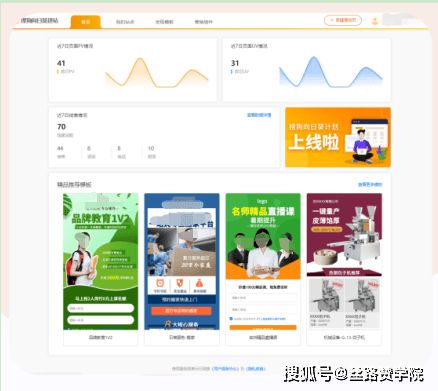
Task: Open the 名师精品直播课 template thumbnail
Action: pos(263,261)
